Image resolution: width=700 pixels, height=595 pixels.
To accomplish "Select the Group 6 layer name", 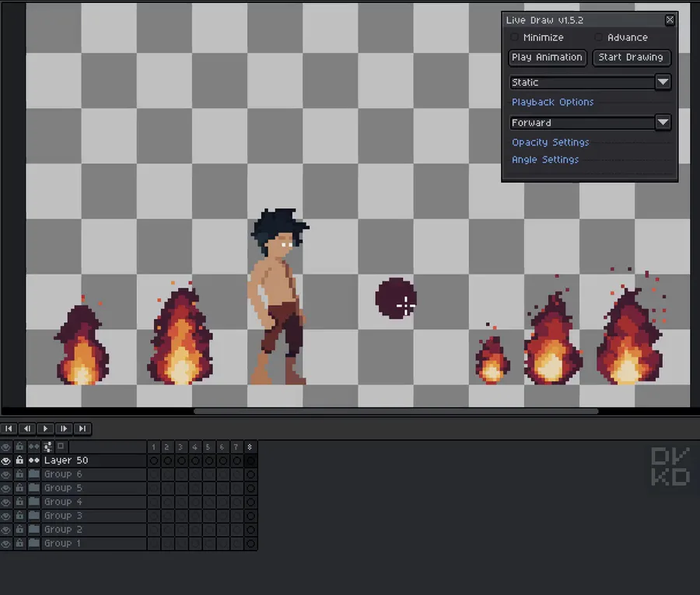I will (63, 474).
